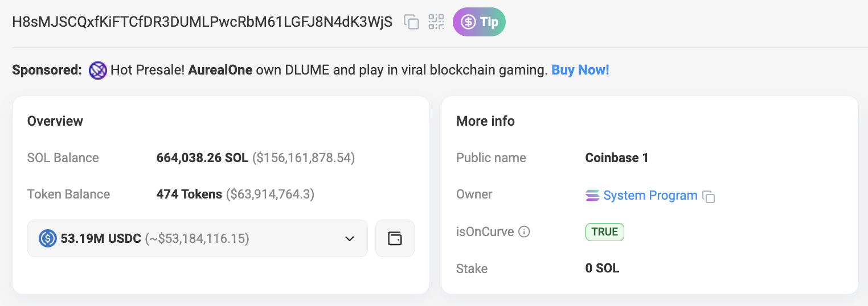Open the System Program owner link
Image resolution: width=868 pixels, height=306 pixels.
[650, 196]
